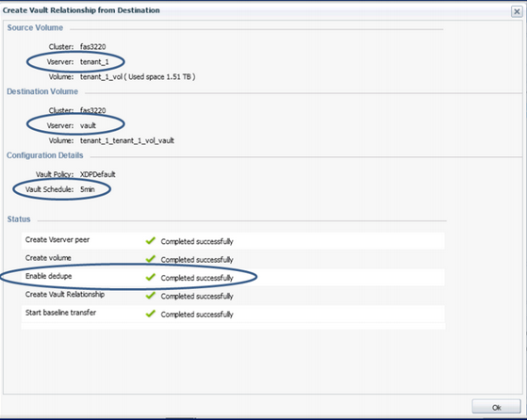527x420 pixels.
Task: Click the source volume name tenant_1_vol
Action: tap(101, 77)
